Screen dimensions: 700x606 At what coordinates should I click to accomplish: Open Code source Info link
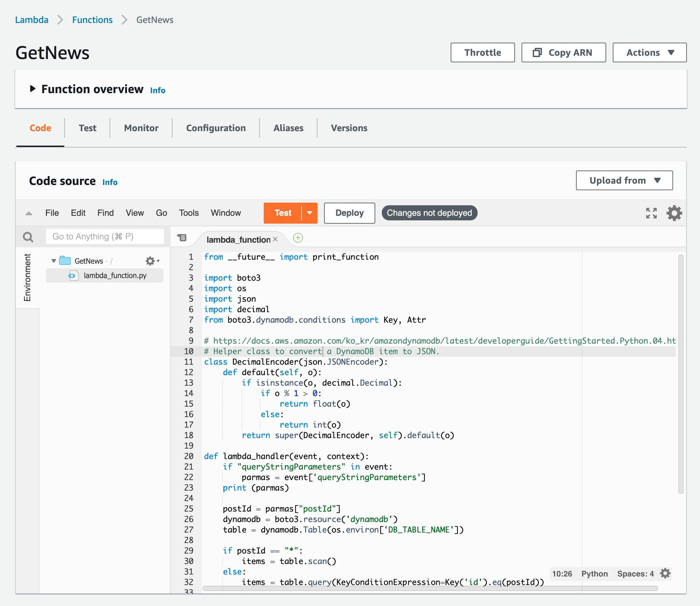[x=110, y=182]
